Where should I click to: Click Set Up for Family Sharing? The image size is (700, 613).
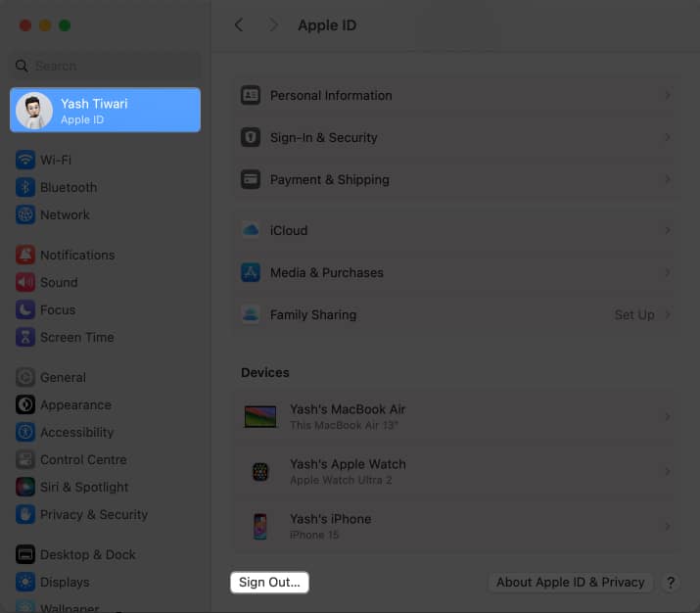634,314
